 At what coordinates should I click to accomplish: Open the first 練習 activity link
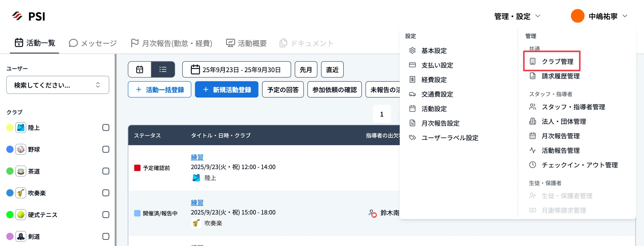click(197, 157)
